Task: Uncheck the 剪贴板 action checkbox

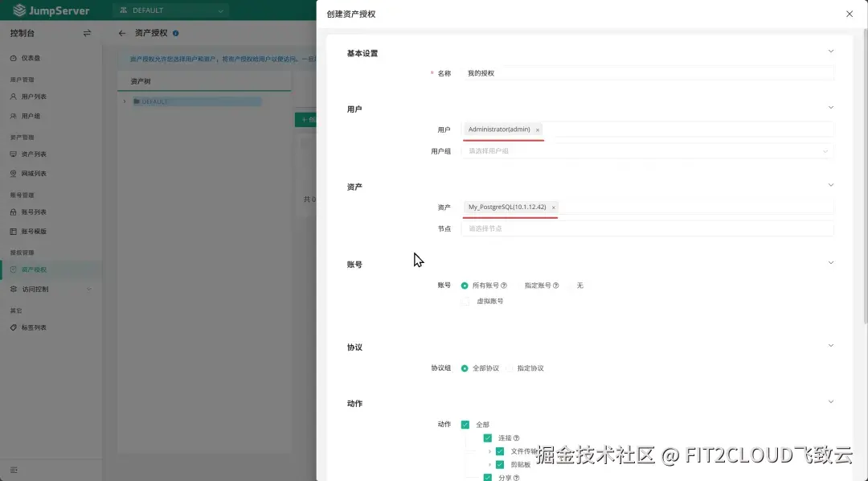Action: click(x=500, y=464)
